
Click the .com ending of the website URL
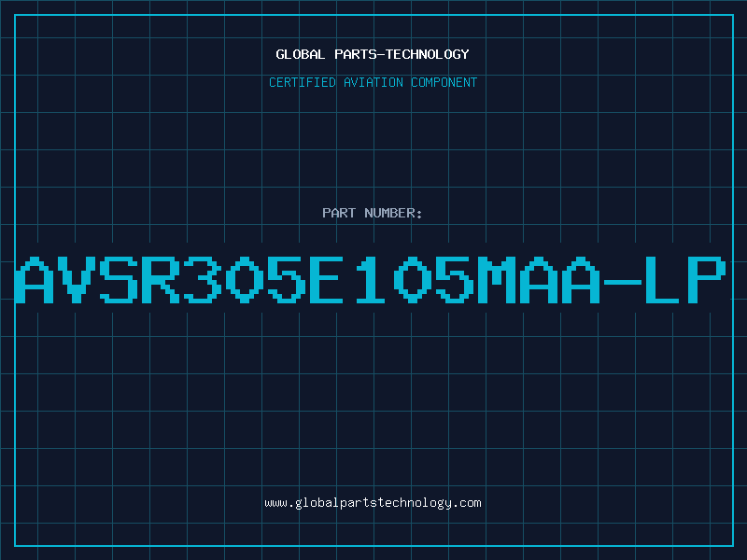(466, 503)
